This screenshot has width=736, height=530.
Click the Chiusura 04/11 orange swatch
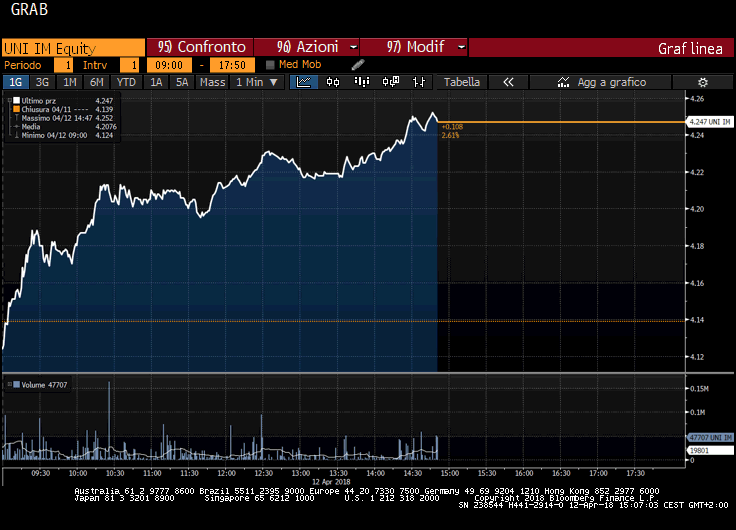point(16,109)
